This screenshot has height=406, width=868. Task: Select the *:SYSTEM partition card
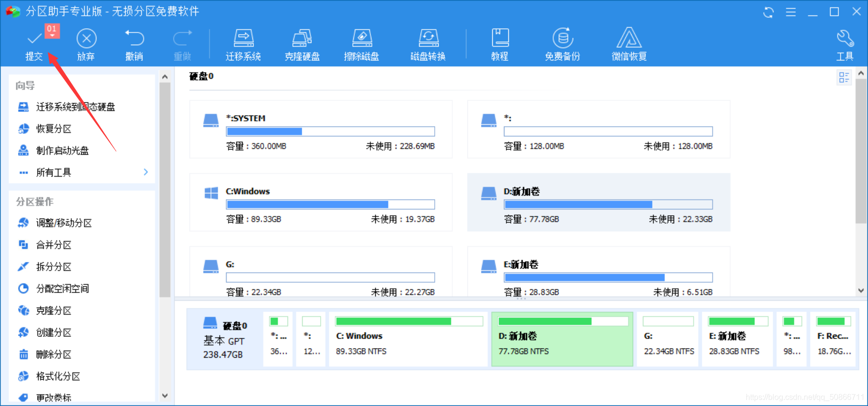[x=321, y=129]
